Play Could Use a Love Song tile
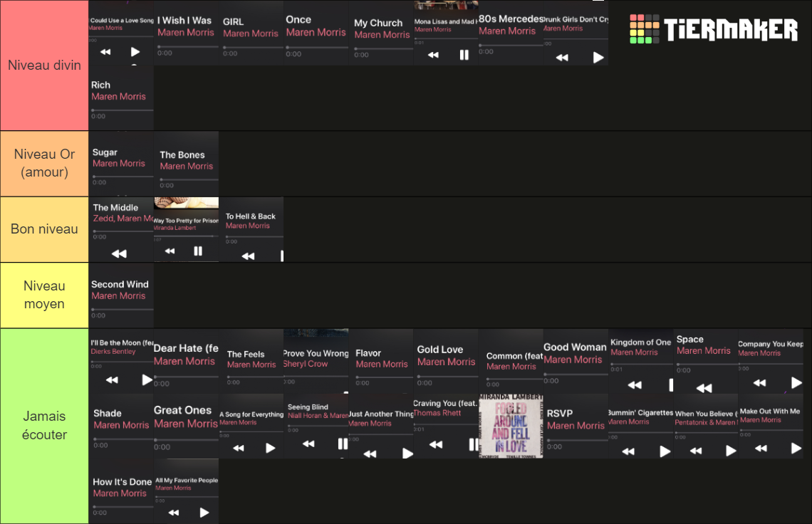Viewport: 812px width, 524px height. (135, 52)
